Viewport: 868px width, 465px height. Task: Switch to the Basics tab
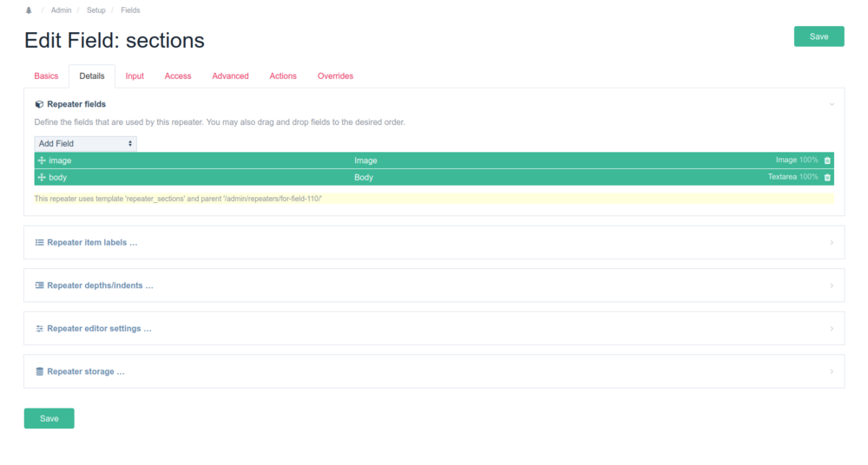pyautogui.click(x=46, y=76)
